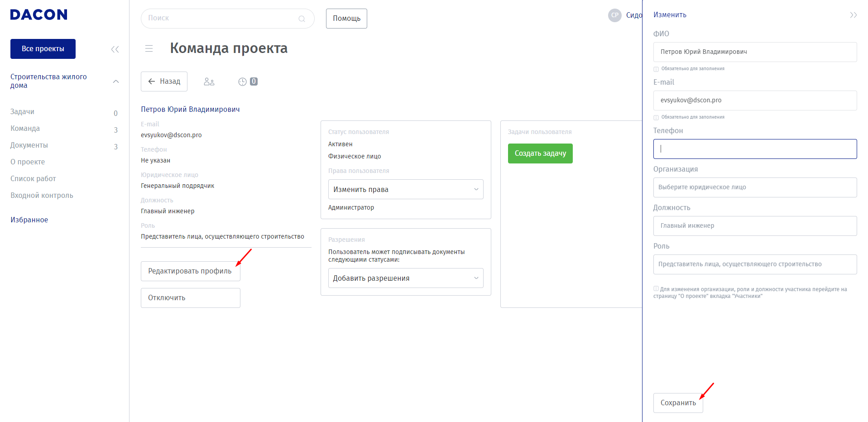The image size is (868, 422).
Task: Focus the Телефон input field
Action: pos(754,149)
